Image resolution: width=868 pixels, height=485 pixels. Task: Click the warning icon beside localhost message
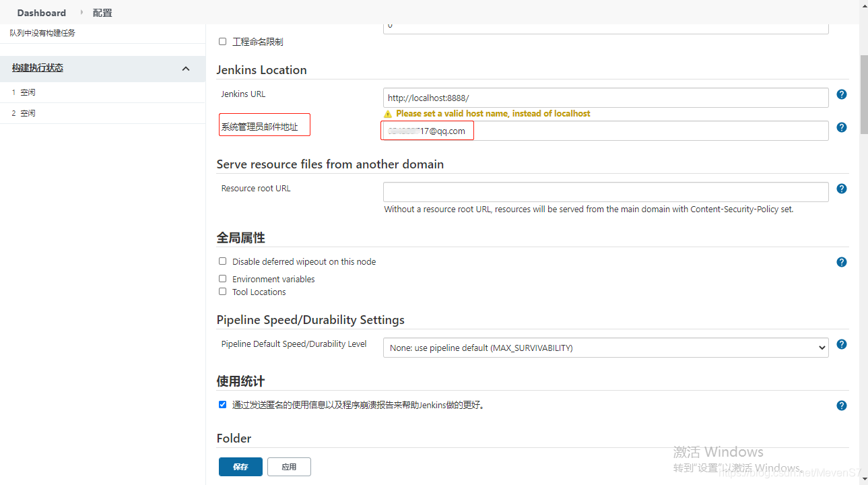click(x=388, y=114)
